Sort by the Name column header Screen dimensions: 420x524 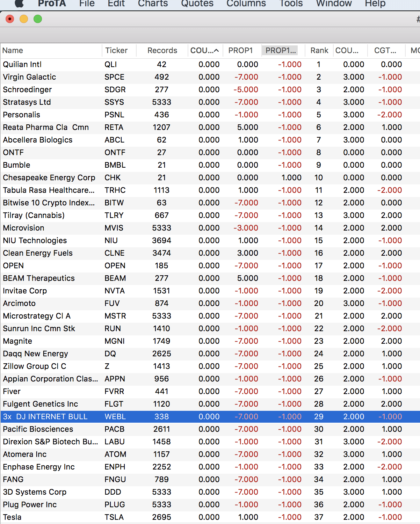point(51,50)
